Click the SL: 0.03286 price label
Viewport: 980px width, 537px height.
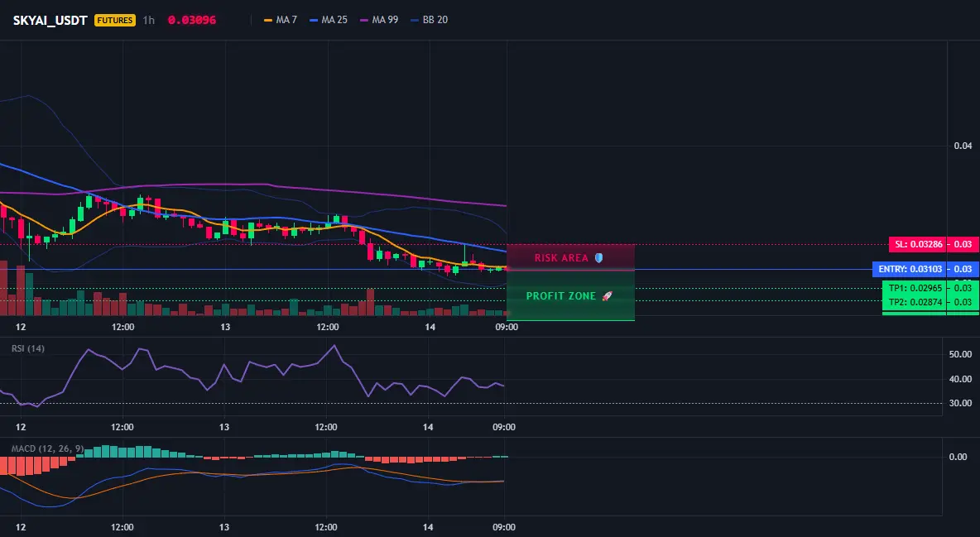(918, 244)
